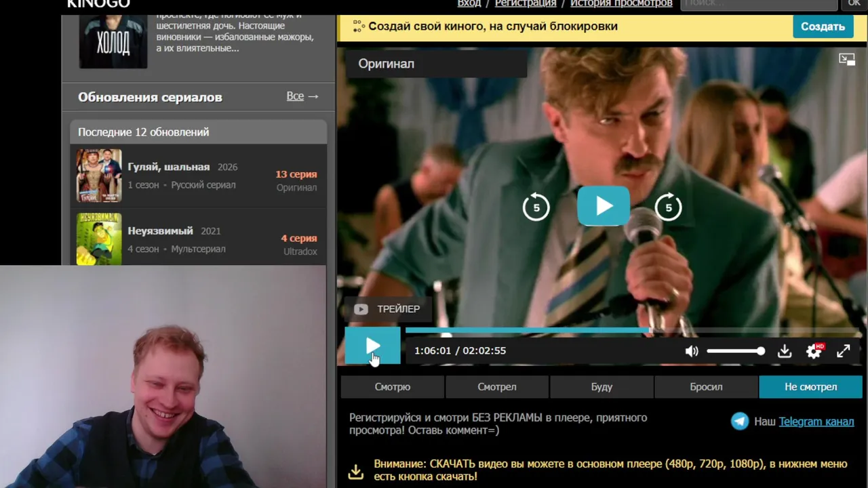Select the Смотрю status tab

coord(393,387)
